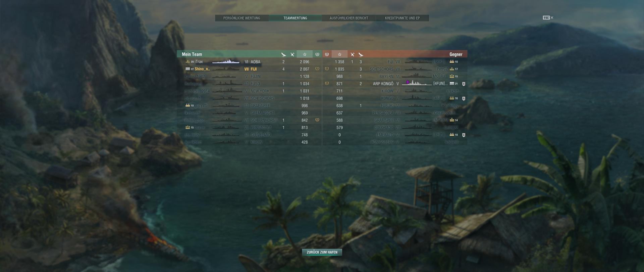644x272 pixels.
Task: Open the Kreditpunkte und EP tab
Action: click(x=402, y=18)
